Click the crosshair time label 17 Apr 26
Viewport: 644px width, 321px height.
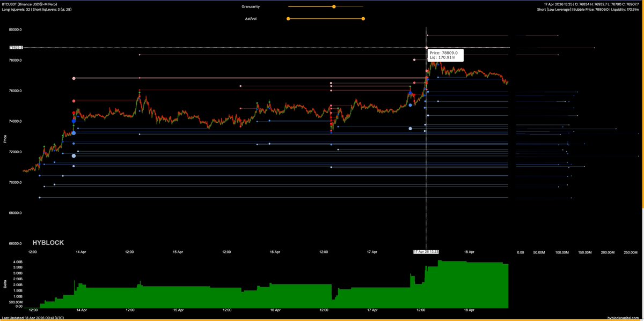426,251
